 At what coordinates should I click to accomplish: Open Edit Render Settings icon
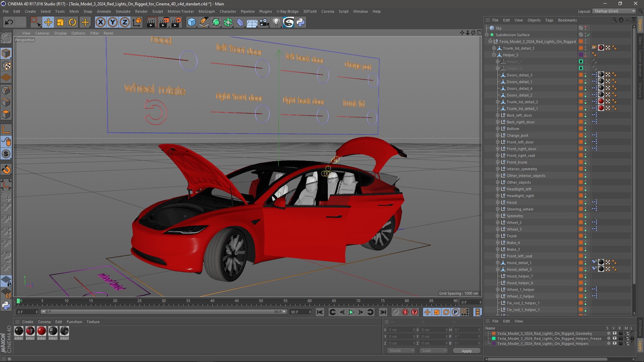176,22
